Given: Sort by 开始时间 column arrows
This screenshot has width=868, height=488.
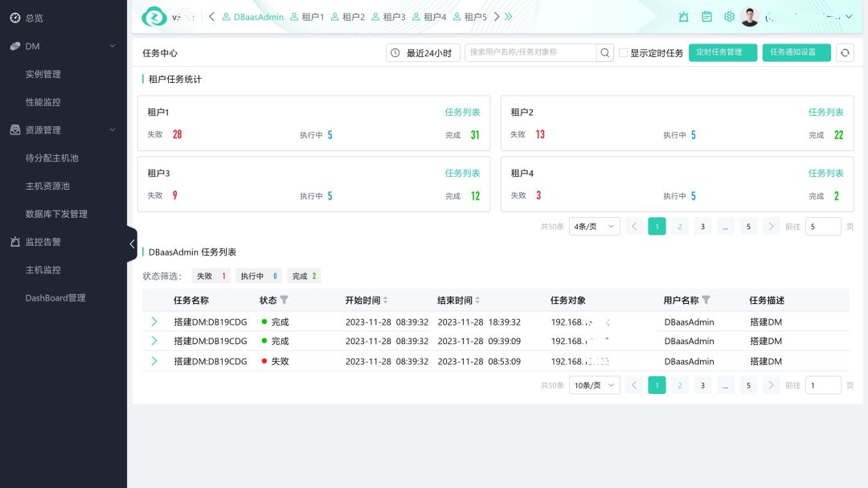Looking at the screenshot, I should pyautogui.click(x=385, y=300).
